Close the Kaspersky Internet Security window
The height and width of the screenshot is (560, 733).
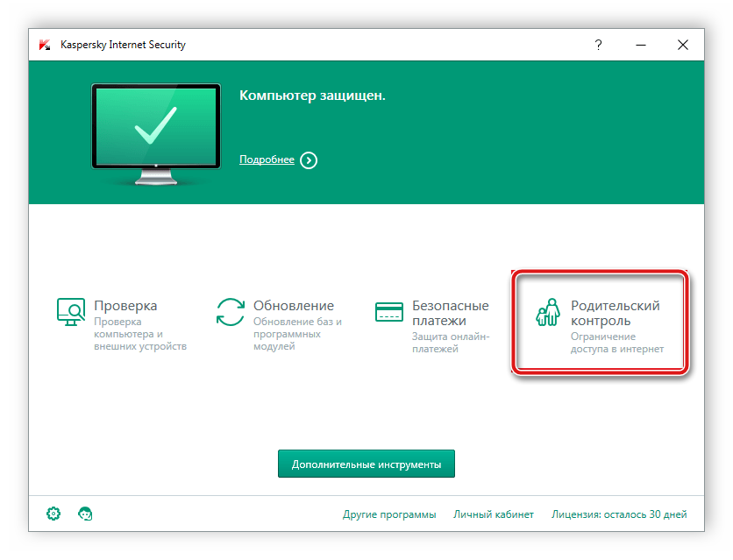coord(683,45)
